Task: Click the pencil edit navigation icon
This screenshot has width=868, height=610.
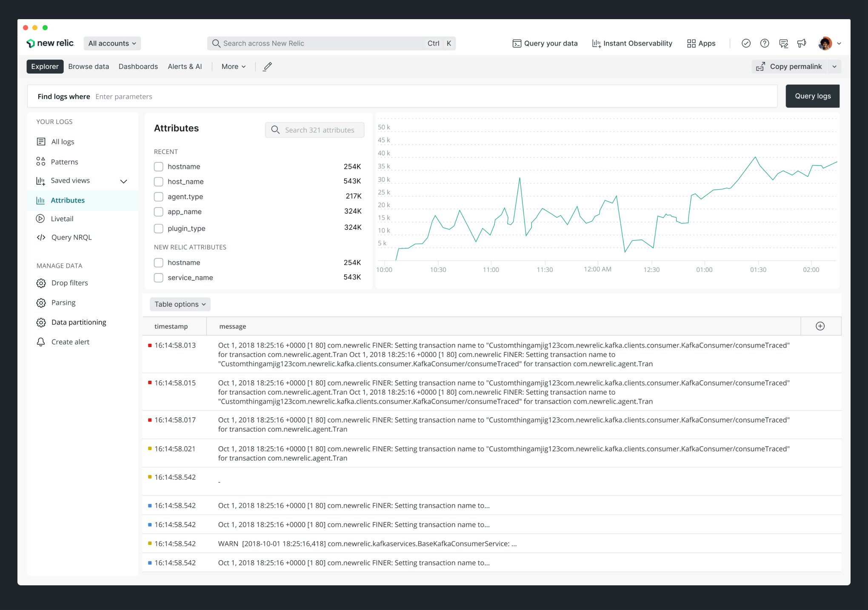Action: 267,66
